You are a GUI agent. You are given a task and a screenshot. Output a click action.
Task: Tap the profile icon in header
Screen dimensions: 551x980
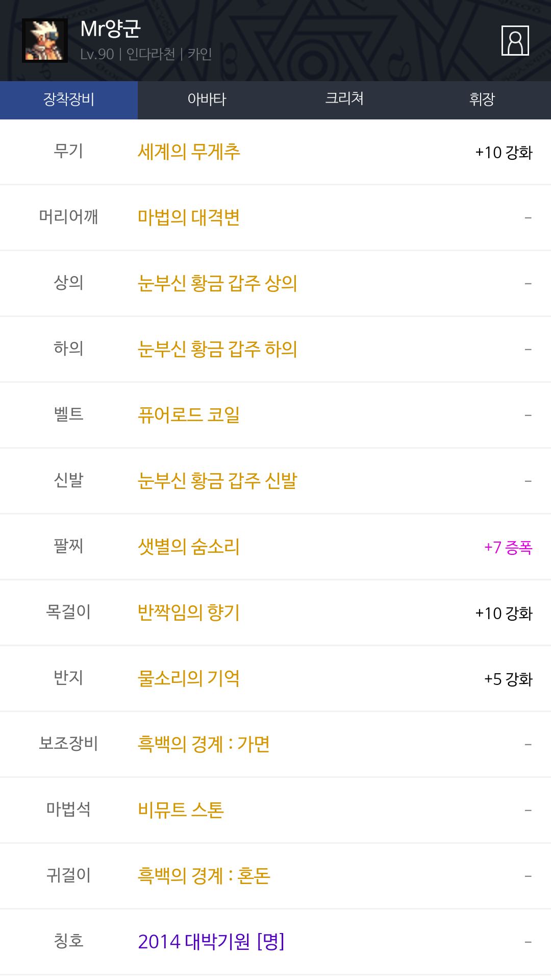[515, 41]
